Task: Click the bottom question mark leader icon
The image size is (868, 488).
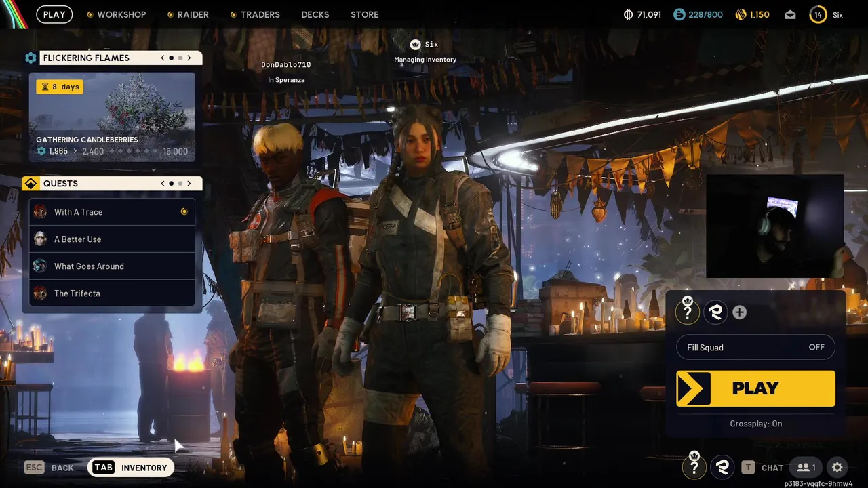Action: point(694,467)
